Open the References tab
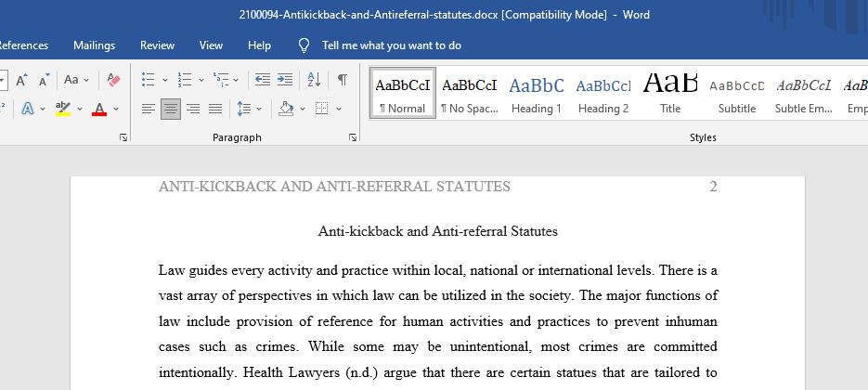868x390 pixels. [x=24, y=45]
